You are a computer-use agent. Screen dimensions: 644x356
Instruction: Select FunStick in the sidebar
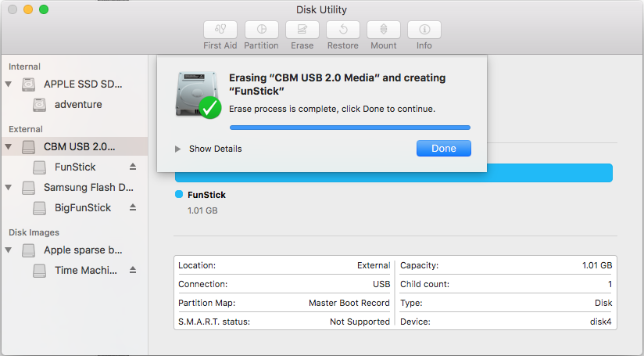(74, 167)
